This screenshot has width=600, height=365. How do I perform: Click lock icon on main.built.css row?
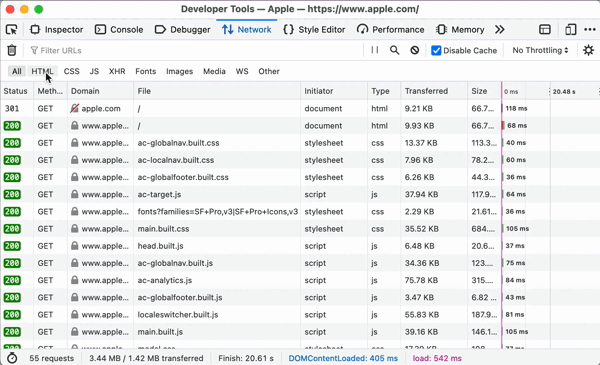[x=75, y=229]
